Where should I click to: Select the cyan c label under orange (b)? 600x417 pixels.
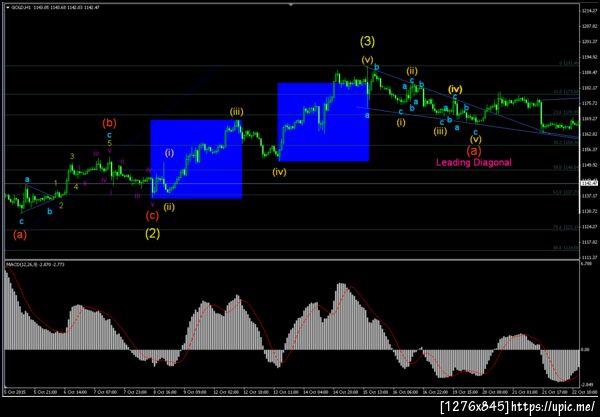(x=109, y=135)
